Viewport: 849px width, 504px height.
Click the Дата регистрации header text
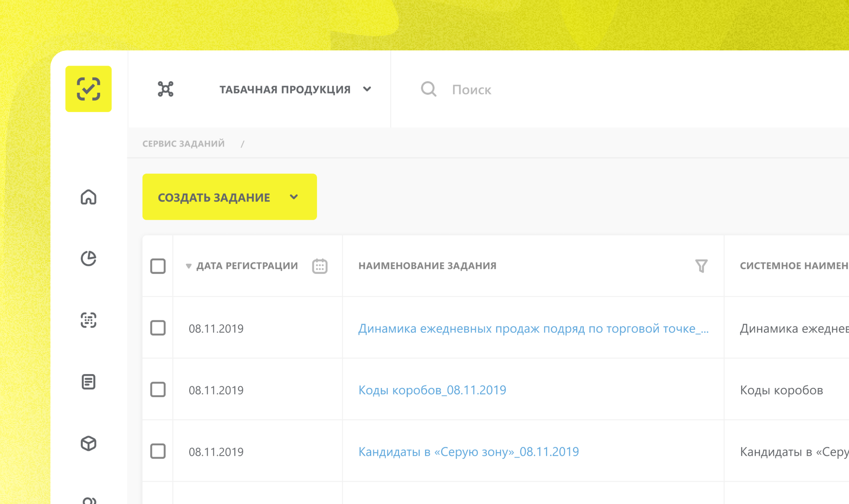point(247,266)
